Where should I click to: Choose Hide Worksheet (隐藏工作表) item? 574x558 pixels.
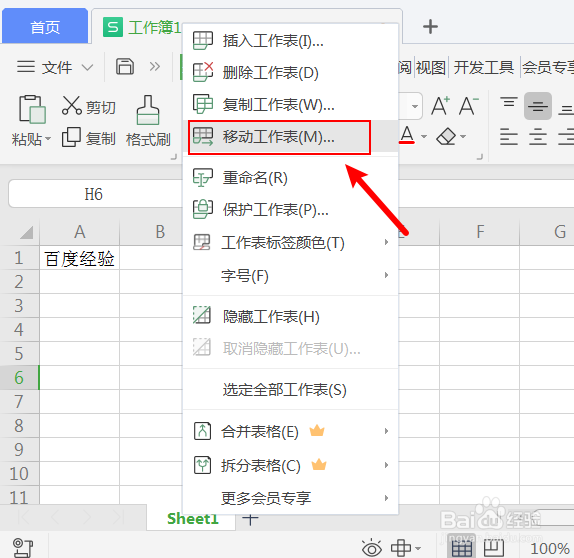pos(291,316)
